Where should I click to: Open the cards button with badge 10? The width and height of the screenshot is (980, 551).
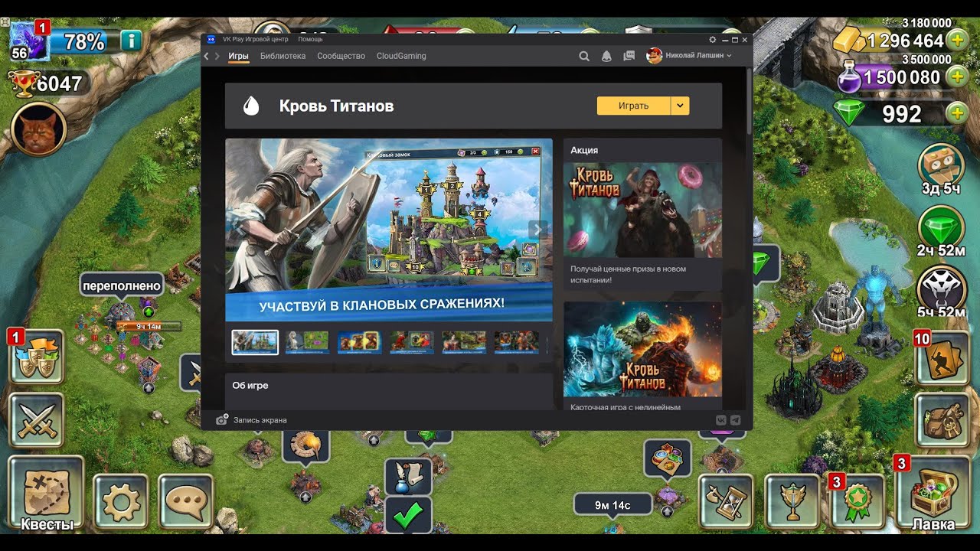click(x=942, y=357)
